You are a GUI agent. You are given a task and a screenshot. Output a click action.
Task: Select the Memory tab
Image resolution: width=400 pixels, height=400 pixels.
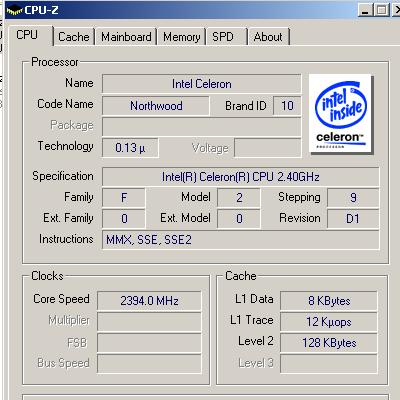click(182, 37)
